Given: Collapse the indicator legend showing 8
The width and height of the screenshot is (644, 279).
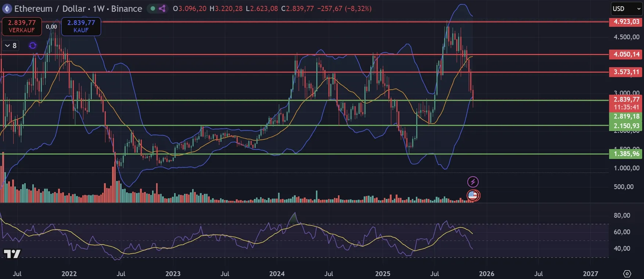Looking at the screenshot, I should pos(11,46).
